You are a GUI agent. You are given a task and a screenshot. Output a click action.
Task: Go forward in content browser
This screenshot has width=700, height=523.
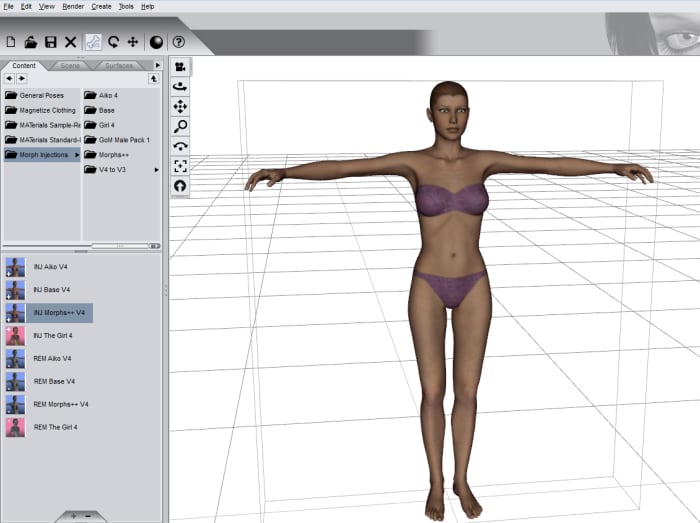coord(21,79)
